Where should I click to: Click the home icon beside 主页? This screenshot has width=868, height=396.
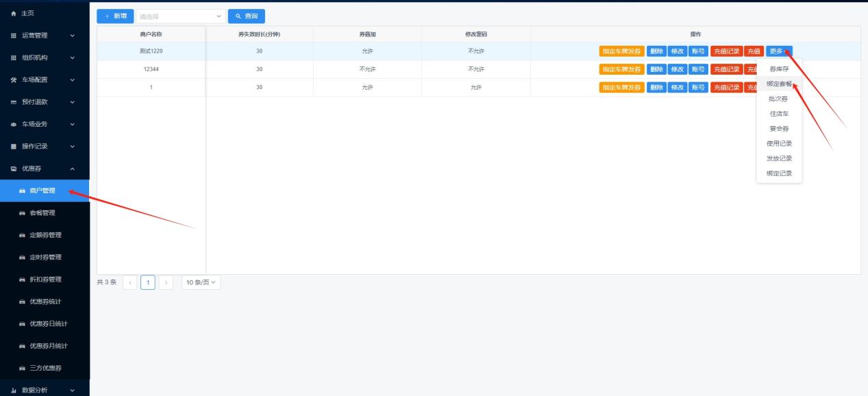pyautogui.click(x=14, y=13)
